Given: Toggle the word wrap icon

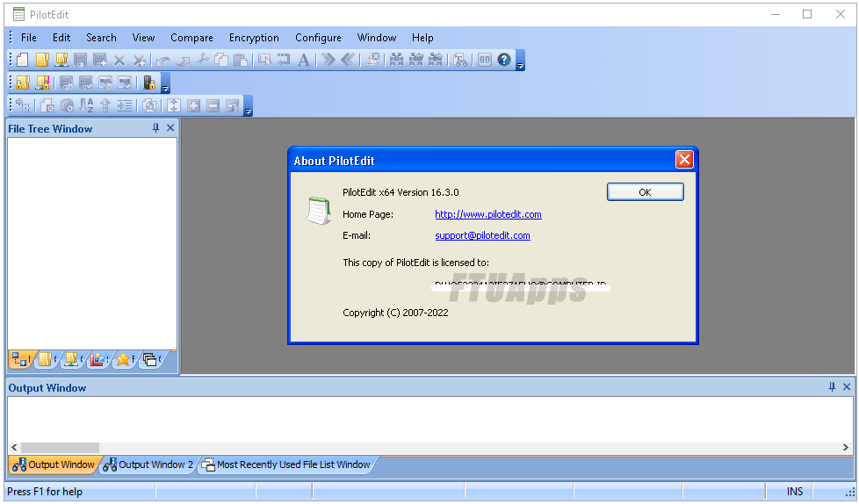Looking at the screenshot, I should coord(284,59).
